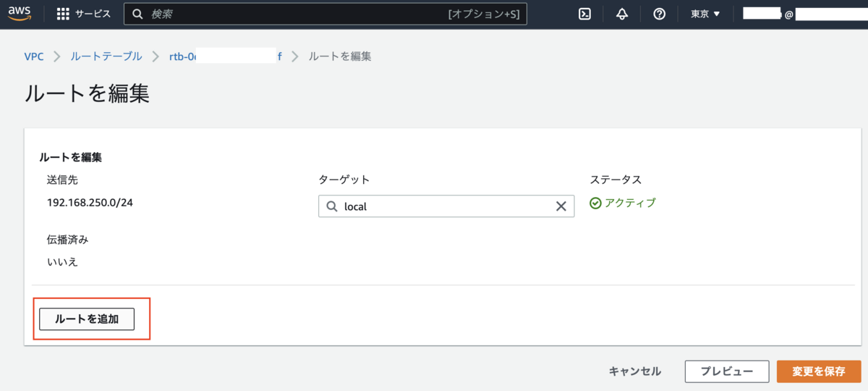Open help question mark icon
This screenshot has width=868, height=391.
coord(659,14)
